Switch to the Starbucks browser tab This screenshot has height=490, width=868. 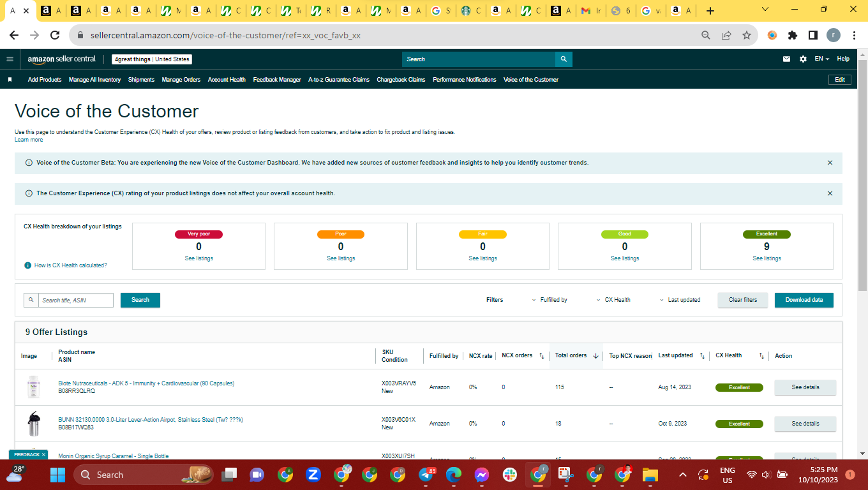pos(472,11)
